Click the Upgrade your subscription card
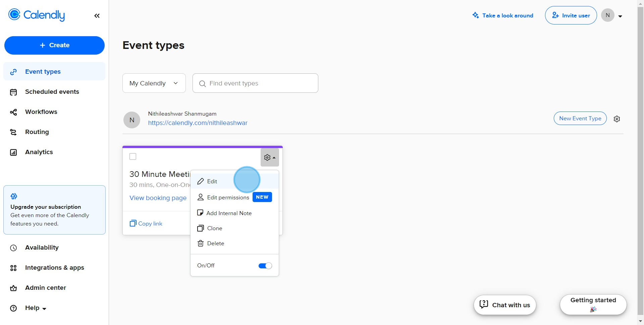Image resolution: width=644 pixels, height=325 pixels. [54, 210]
